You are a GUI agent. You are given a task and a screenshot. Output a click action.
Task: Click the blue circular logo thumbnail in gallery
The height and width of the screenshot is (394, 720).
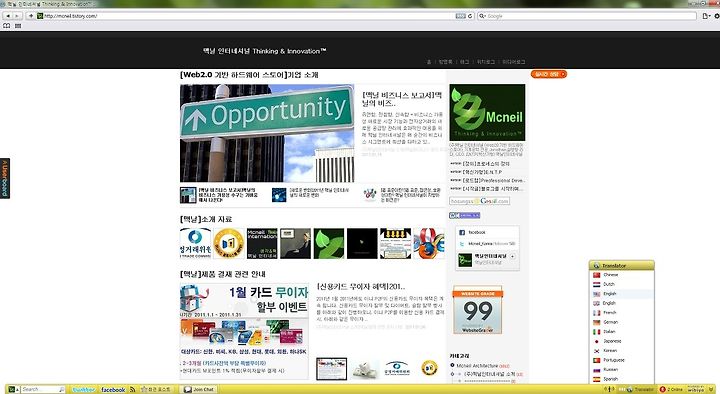(x=195, y=243)
